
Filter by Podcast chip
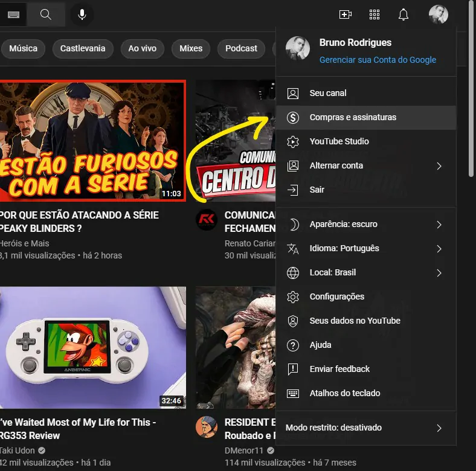[241, 48]
